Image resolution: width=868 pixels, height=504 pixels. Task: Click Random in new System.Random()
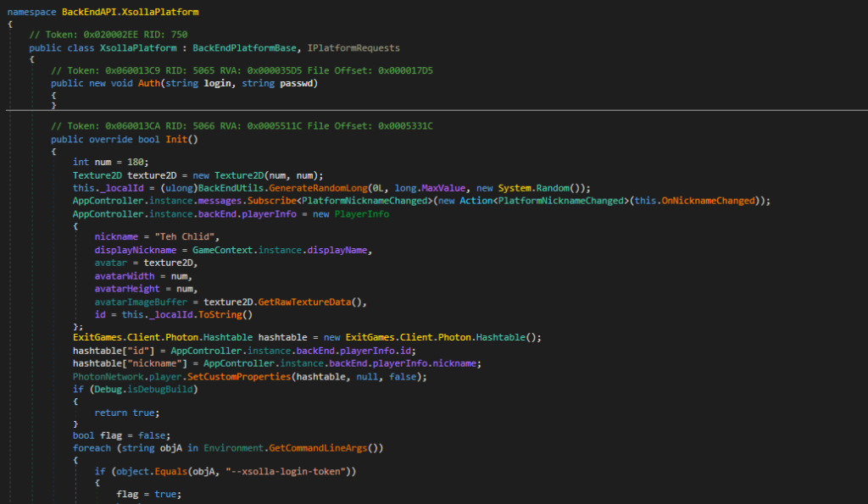[553, 187]
